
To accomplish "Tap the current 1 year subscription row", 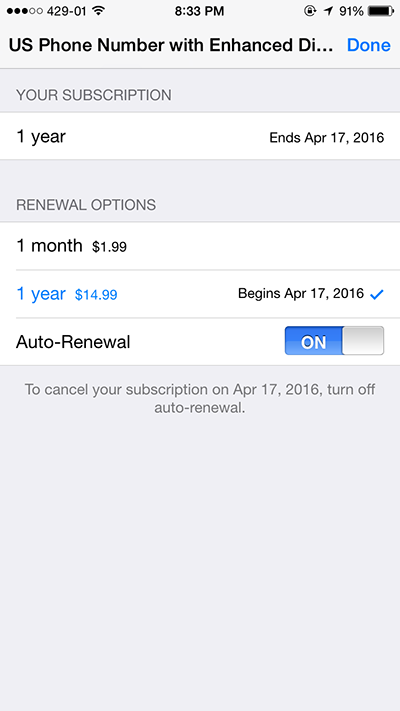I will pyautogui.click(x=200, y=136).
